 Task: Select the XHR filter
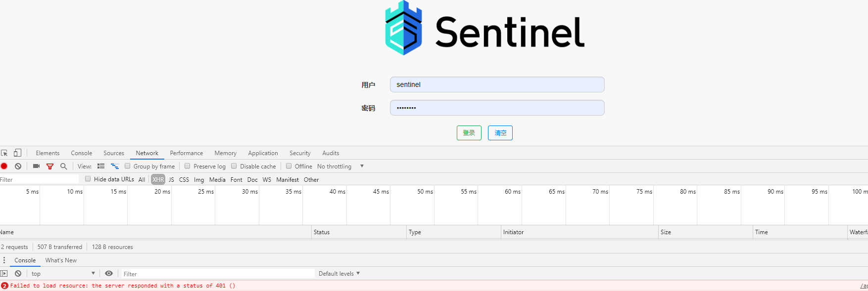[158, 180]
